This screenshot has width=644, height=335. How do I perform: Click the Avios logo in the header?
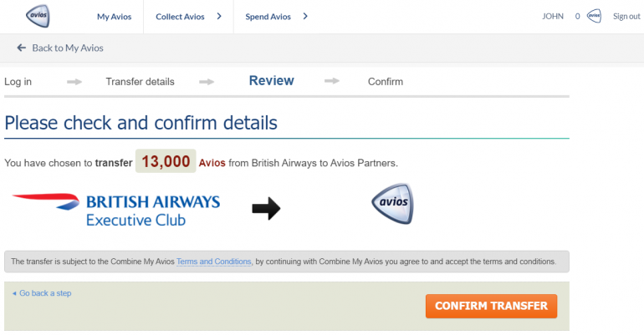pos(38,16)
